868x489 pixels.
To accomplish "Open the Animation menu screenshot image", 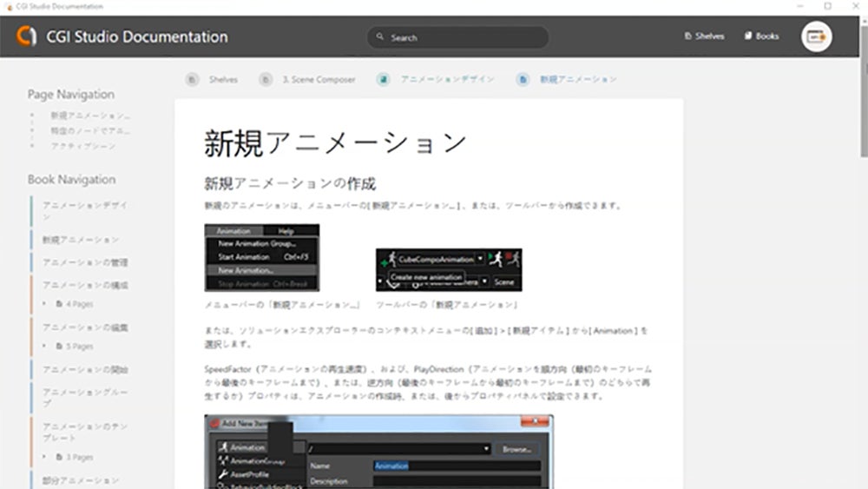I will tap(262, 257).
